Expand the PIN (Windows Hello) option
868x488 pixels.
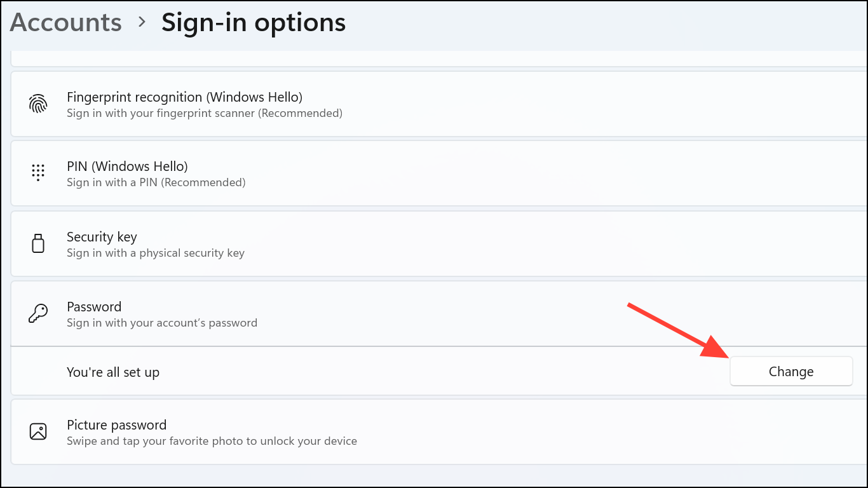tap(439, 173)
